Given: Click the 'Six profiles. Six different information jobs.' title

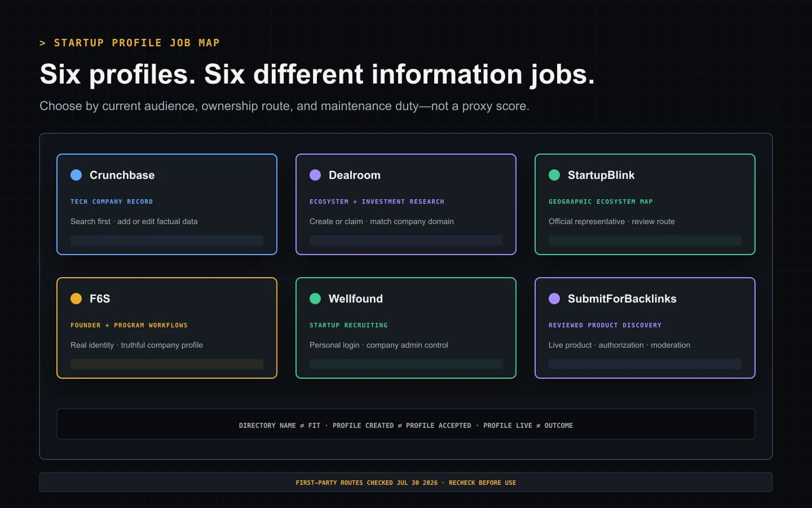Looking at the screenshot, I should [x=317, y=74].
